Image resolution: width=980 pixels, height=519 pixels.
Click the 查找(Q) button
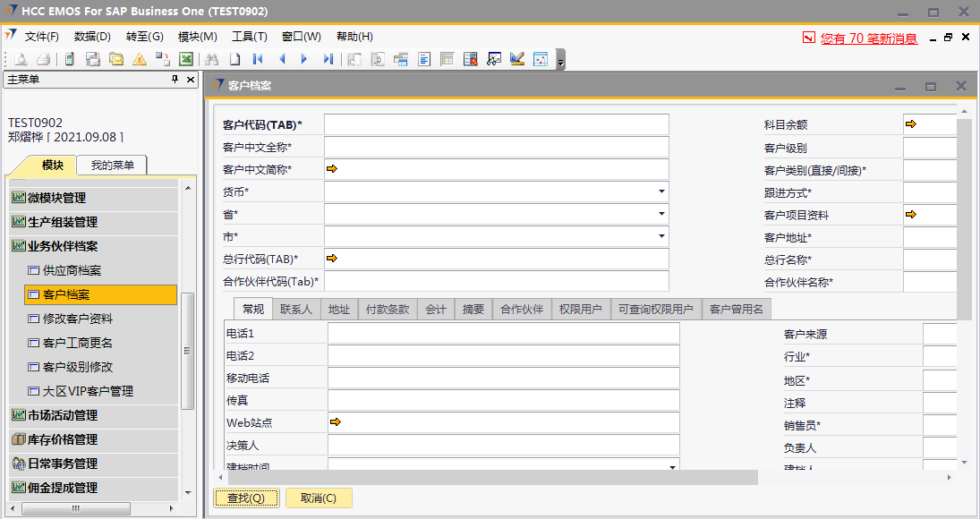pyautogui.click(x=246, y=498)
